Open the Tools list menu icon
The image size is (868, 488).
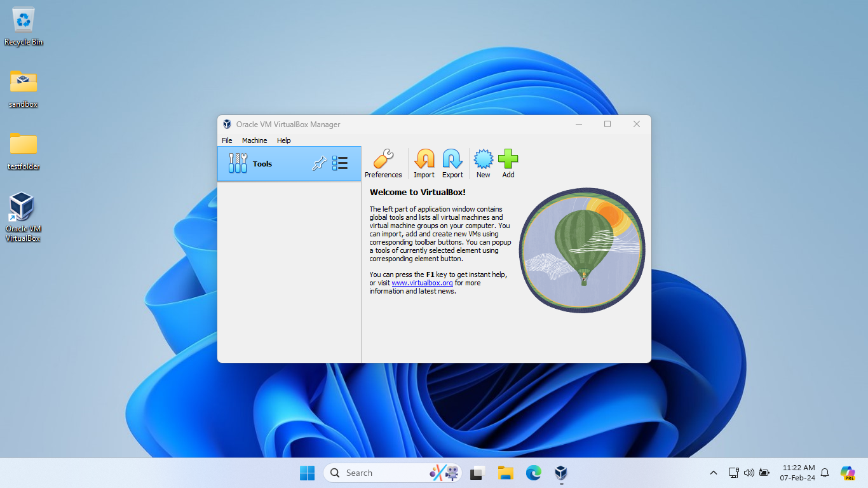click(x=340, y=164)
